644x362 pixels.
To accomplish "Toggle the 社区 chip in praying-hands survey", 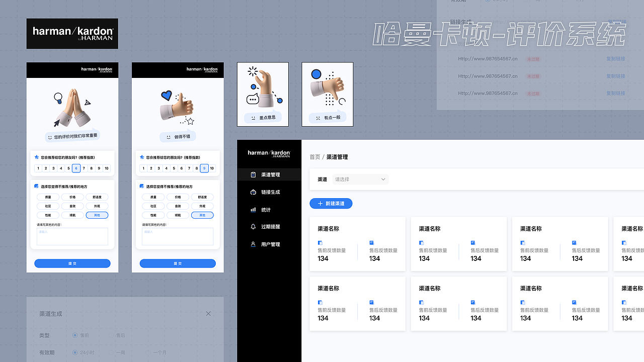I will click(48, 206).
